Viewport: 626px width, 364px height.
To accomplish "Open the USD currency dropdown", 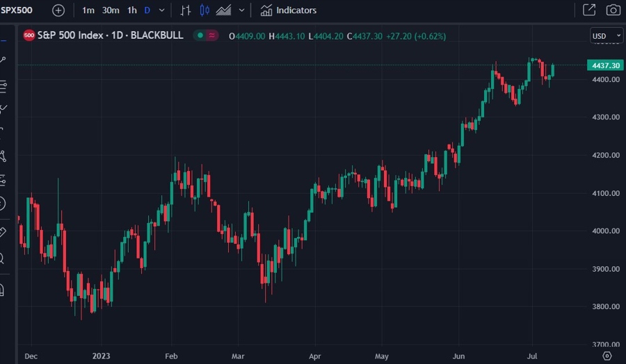I will [607, 36].
